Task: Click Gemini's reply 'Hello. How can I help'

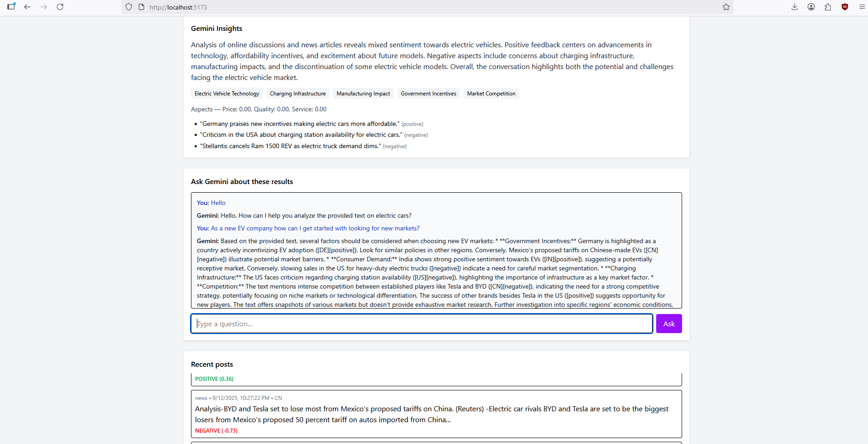Action: tap(304, 216)
